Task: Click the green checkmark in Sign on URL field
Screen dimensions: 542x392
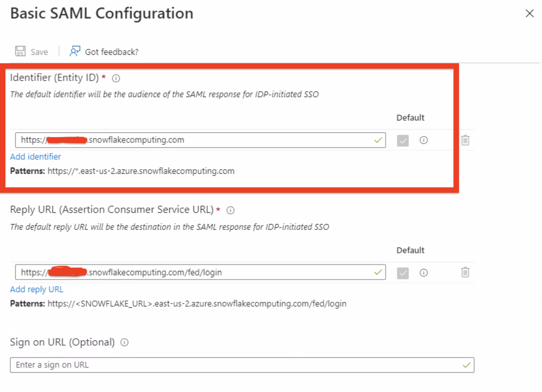Action: 466,365
